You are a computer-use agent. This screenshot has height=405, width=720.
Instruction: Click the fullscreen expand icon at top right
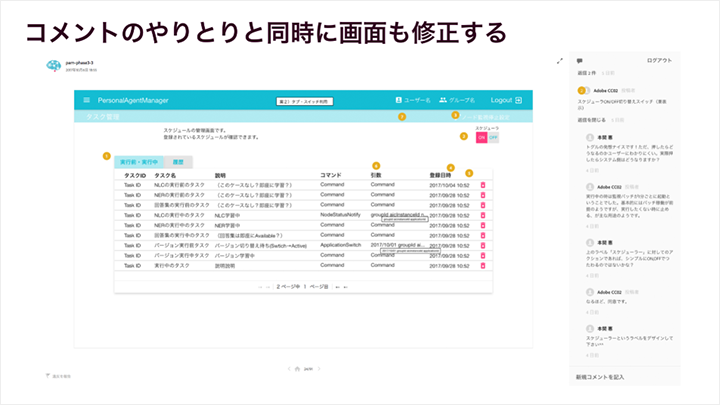click(559, 61)
